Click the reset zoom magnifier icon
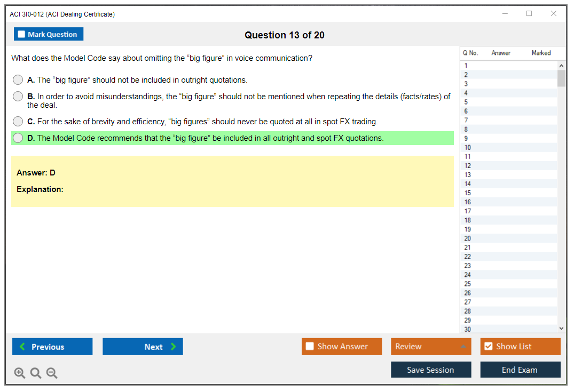This screenshot has width=574, height=392. pos(36,373)
